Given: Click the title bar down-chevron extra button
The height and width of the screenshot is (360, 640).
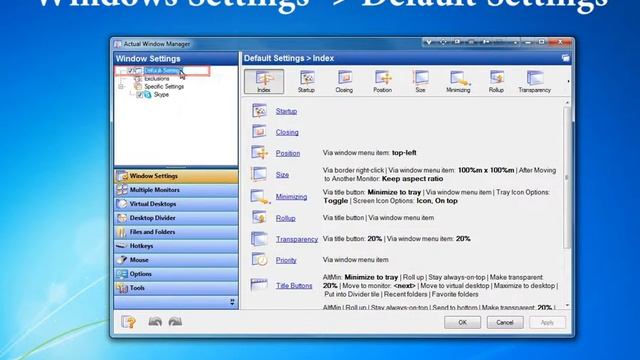Looking at the screenshot, I should [429, 42].
